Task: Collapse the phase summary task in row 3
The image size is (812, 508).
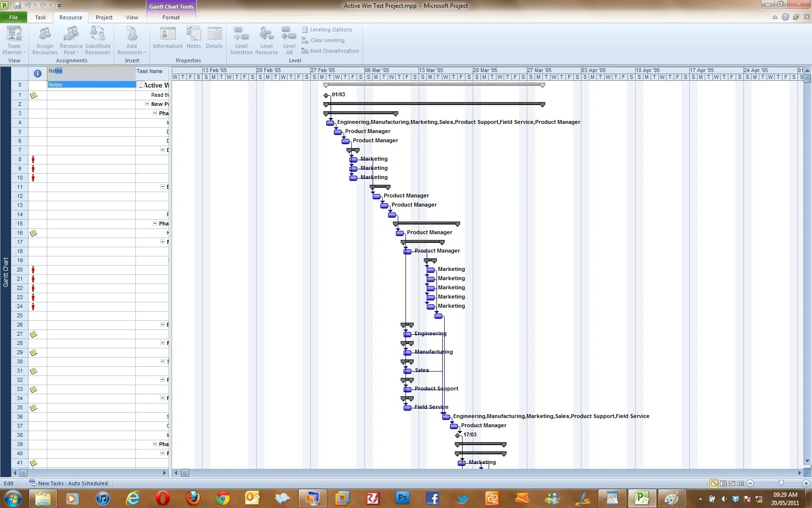Action: 155,113
